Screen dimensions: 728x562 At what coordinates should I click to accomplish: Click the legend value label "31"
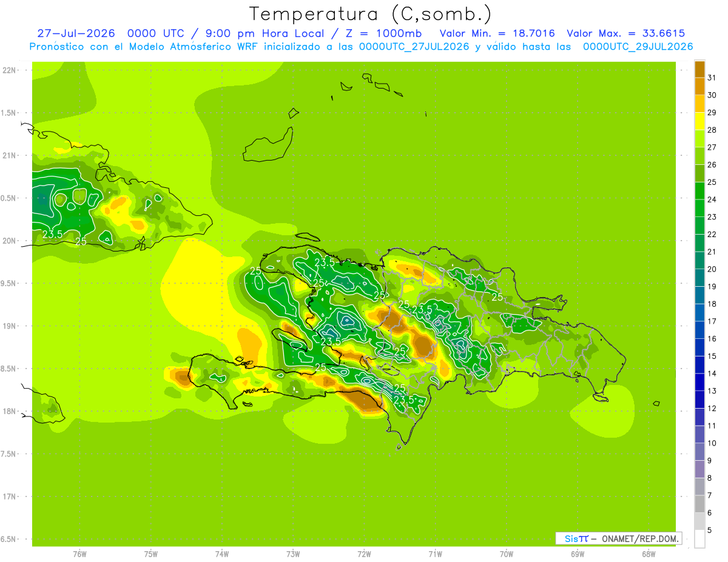point(712,78)
